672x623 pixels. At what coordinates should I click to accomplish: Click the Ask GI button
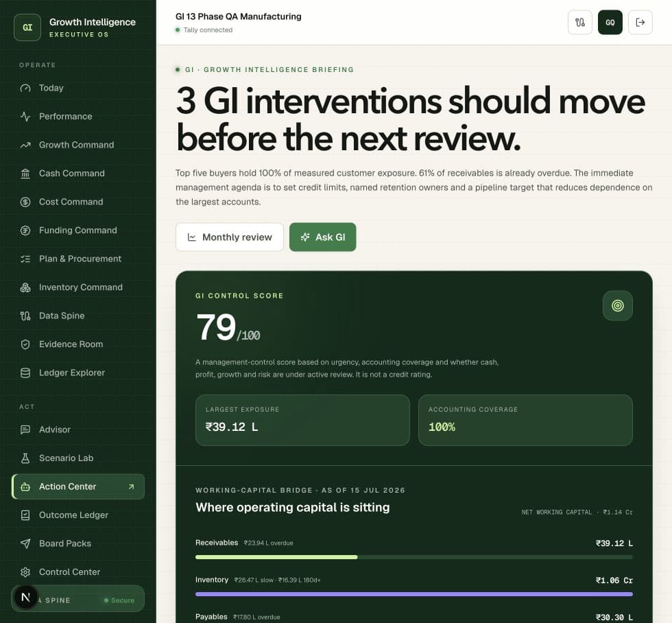[323, 237]
